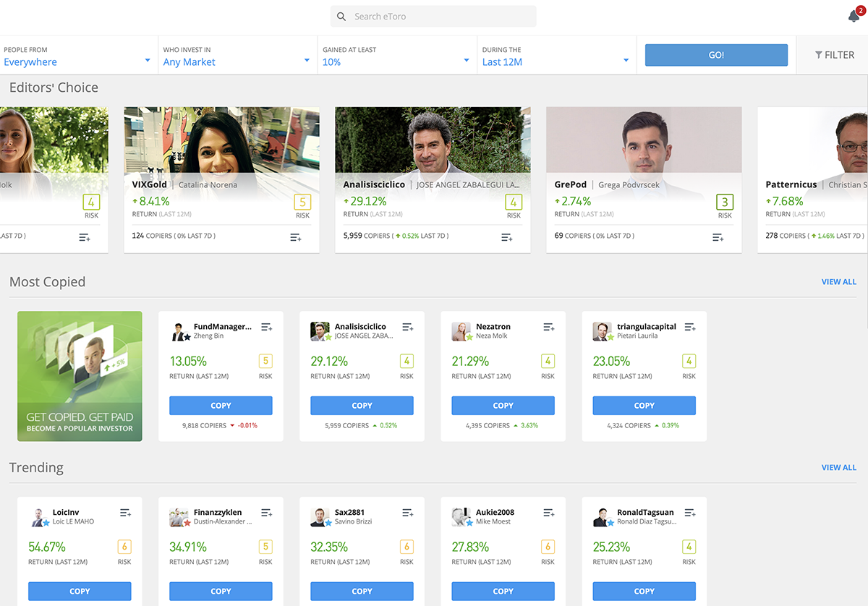Open LoicInv profile avatar
This screenshot has width=868, height=606.
point(39,518)
